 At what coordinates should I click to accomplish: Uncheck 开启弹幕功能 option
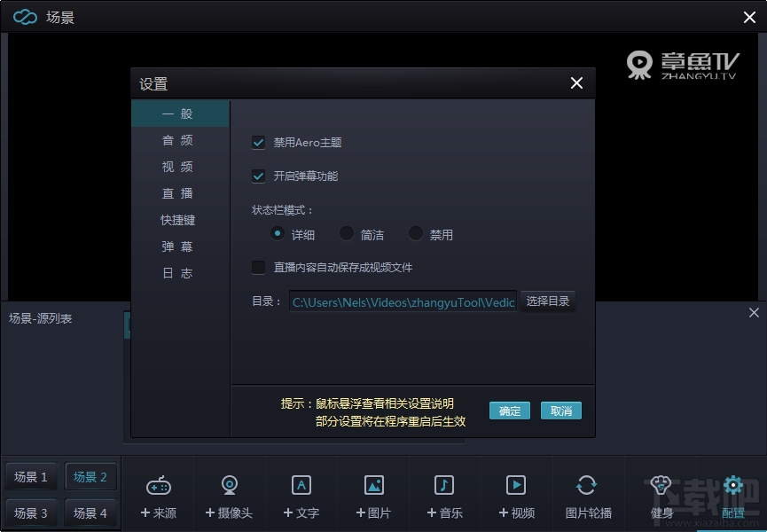click(x=259, y=176)
